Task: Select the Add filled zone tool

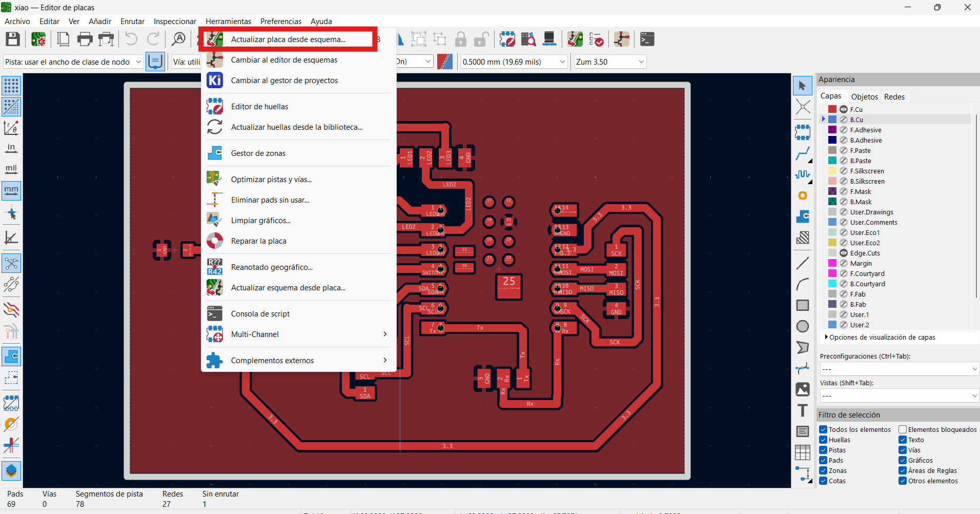Action: tap(803, 216)
